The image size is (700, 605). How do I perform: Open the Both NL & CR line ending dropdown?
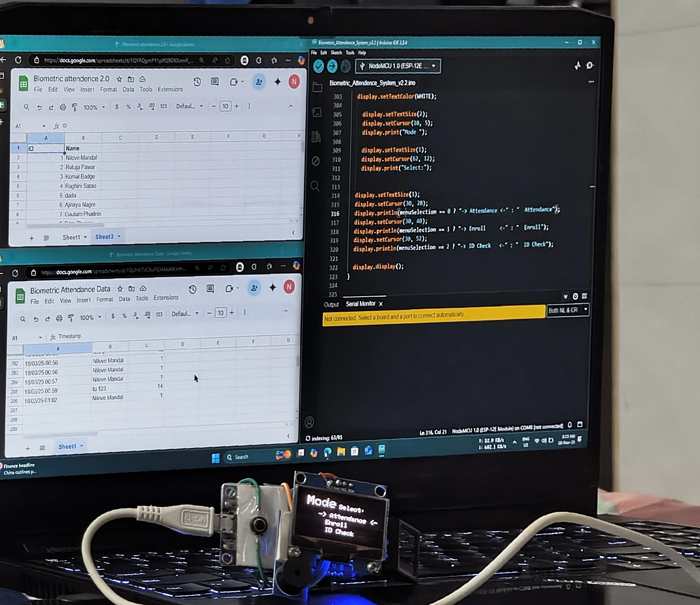tap(568, 310)
